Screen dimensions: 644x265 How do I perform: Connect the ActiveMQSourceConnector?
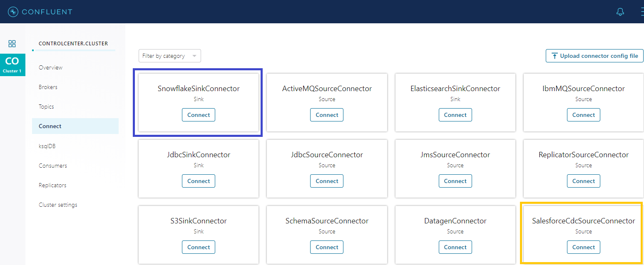click(x=327, y=115)
